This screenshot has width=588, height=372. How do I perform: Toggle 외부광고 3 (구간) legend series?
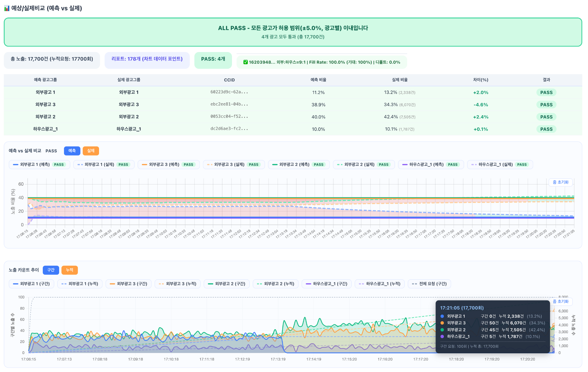click(x=129, y=284)
